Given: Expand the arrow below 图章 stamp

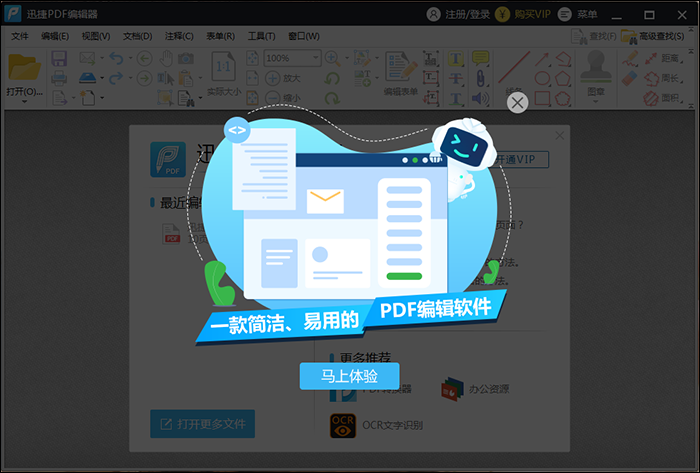Looking at the screenshot, I should 596,102.
